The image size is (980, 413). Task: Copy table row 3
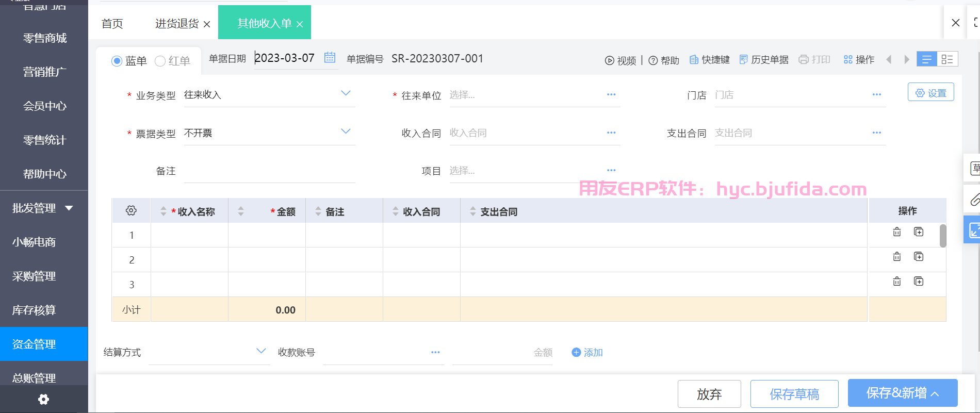[919, 282]
